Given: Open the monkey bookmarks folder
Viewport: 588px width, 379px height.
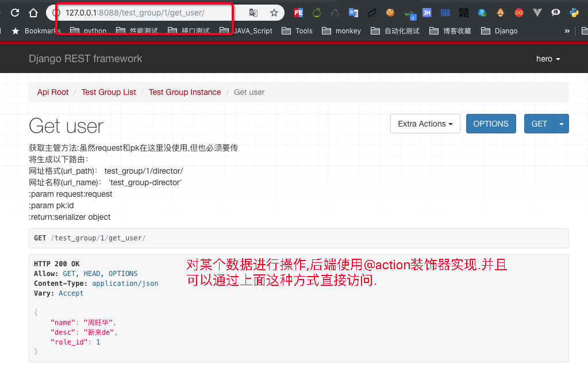Looking at the screenshot, I should [x=341, y=31].
